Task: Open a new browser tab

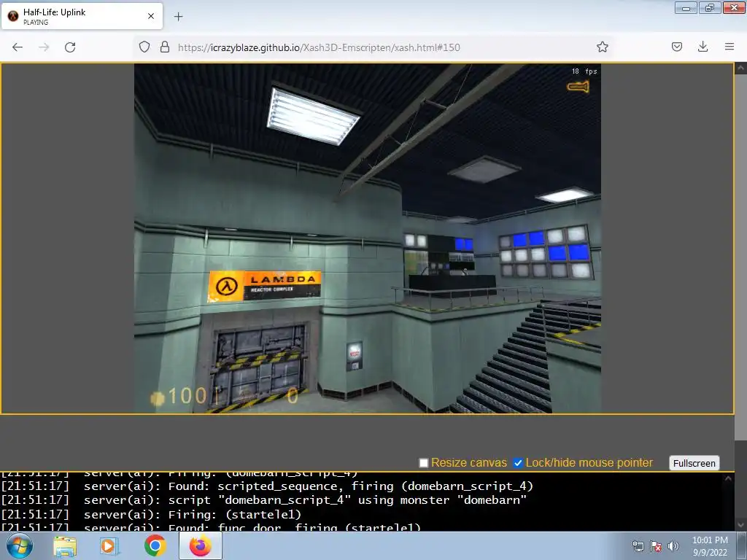Action: [x=178, y=17]
